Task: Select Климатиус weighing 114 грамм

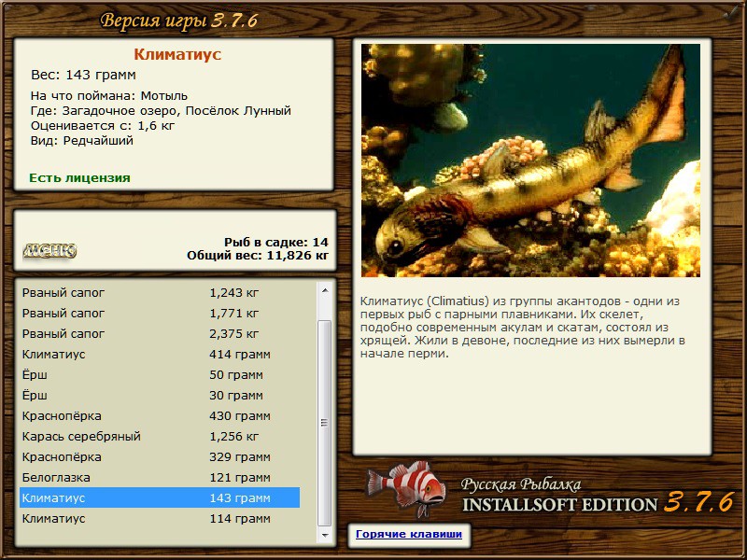Action: click(x=160, y=518)
